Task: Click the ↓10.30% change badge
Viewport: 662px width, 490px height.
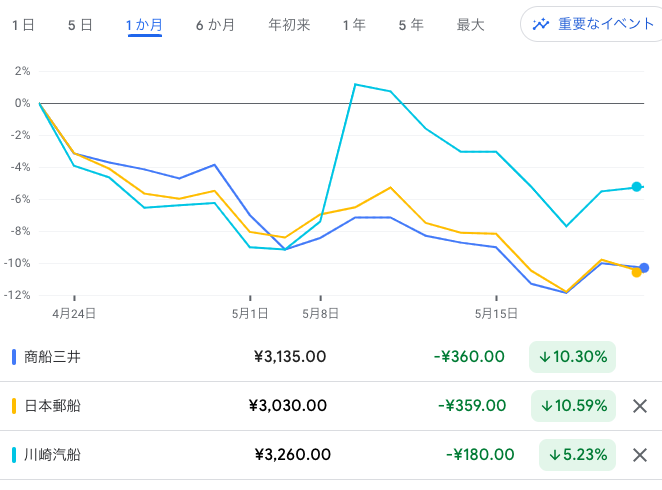Action: point(572,357)
